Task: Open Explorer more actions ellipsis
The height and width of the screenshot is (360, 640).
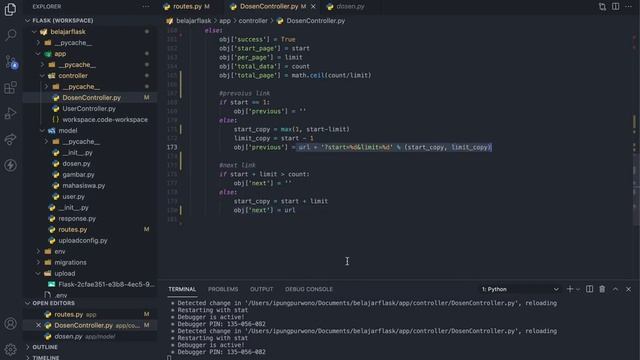Action: (x=146, y=7)
